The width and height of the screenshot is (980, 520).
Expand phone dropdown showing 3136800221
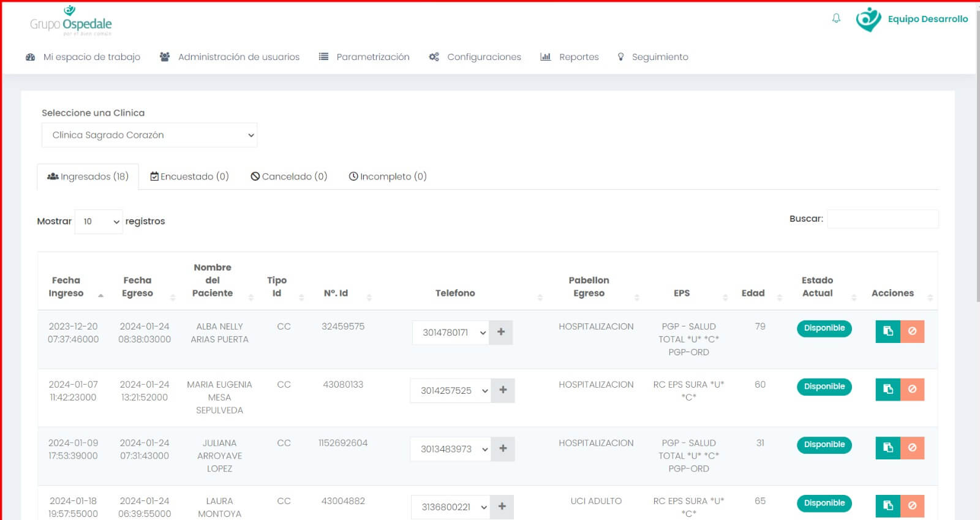pos(451,507)
